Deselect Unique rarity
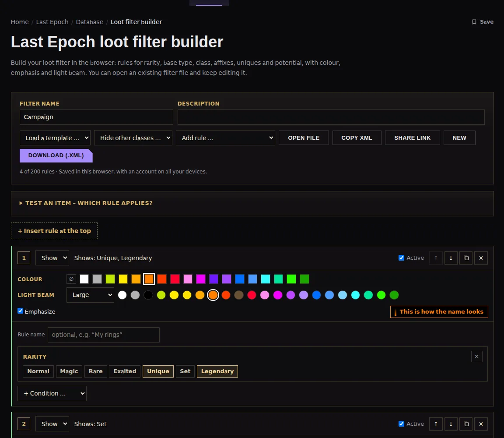 coord(158,371)
